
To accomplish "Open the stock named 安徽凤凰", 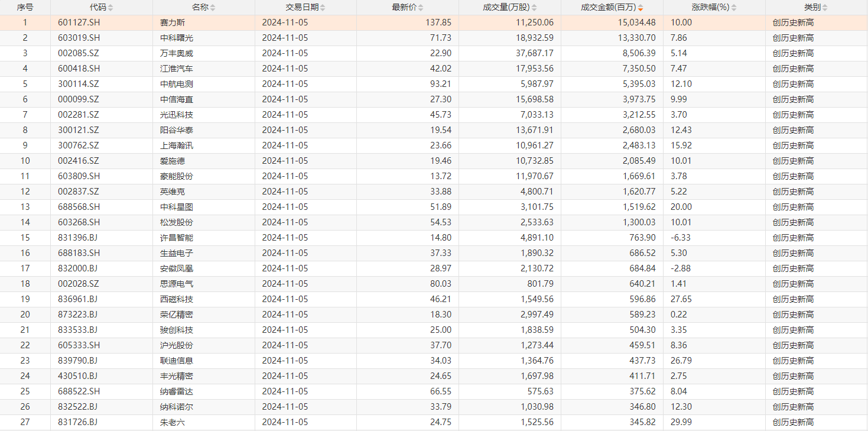I will (x=177, y=268).
